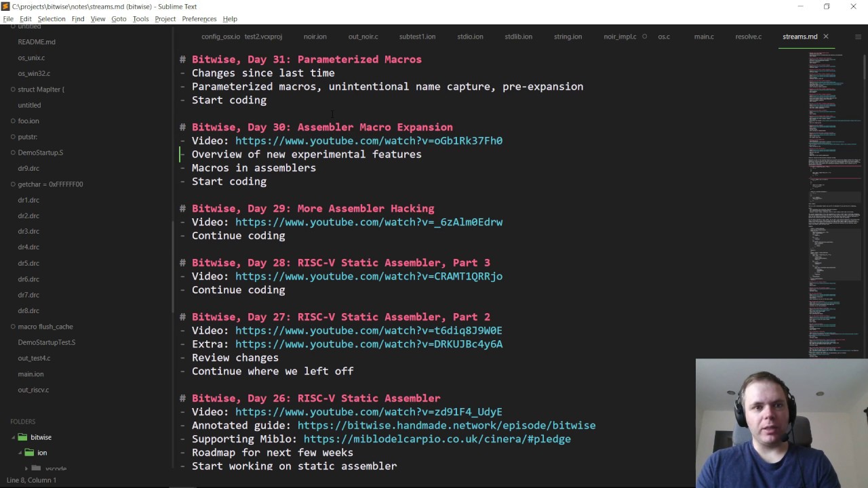Viewport: 868px width, 488px height.
Task: Open os_unix.c in the sidebar
Action: click(31, 58)
